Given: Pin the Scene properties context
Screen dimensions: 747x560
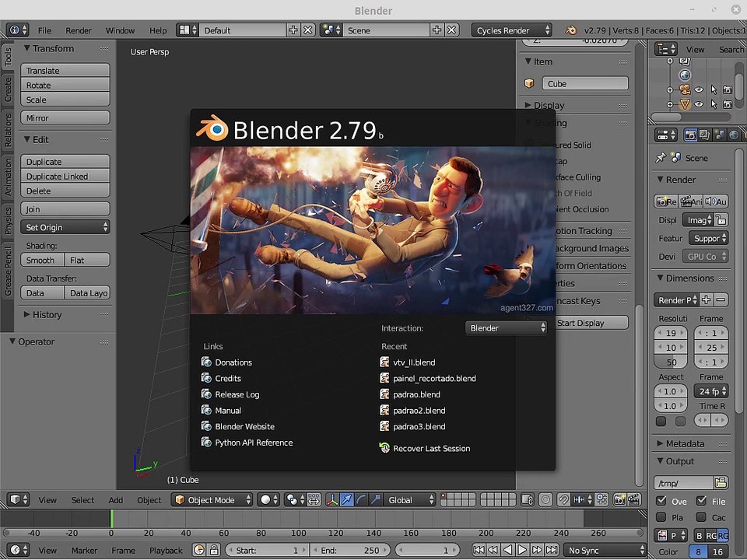Looking at the screenshot, I should pyautogui.click(x=661, y=158).
